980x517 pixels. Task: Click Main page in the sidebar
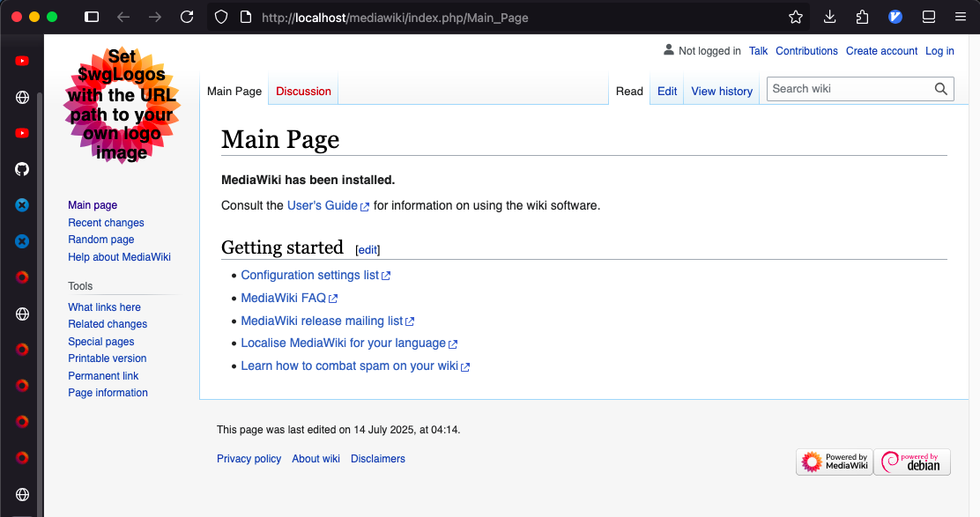(x=93, y=205)
